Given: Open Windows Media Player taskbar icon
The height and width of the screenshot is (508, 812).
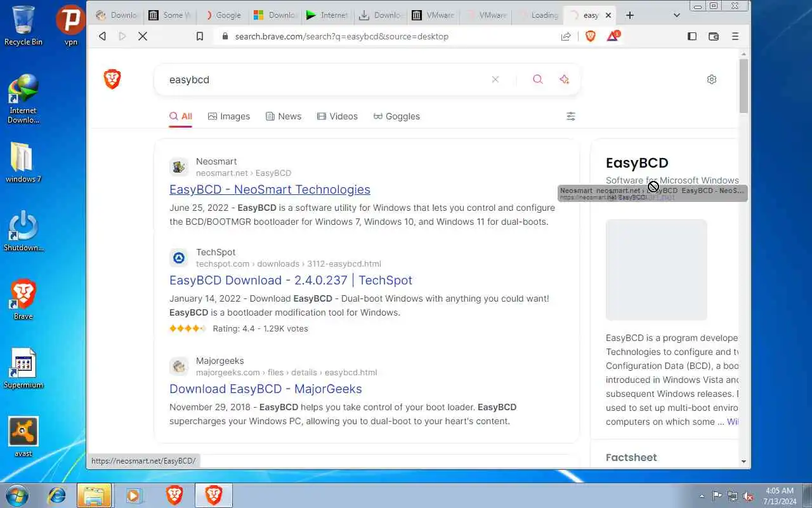Looking at the screenshot, I should click(x=134, y=495).
